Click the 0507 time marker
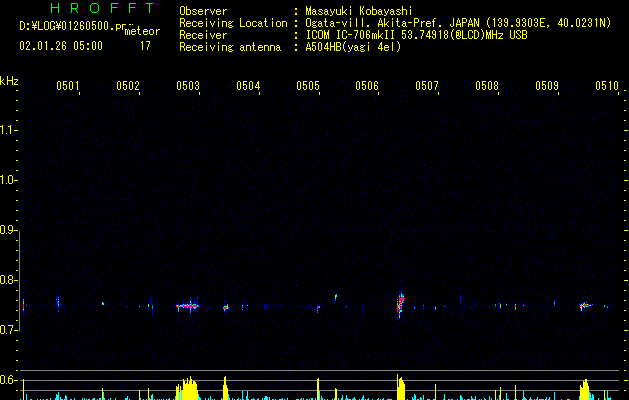 coord(427,85)
